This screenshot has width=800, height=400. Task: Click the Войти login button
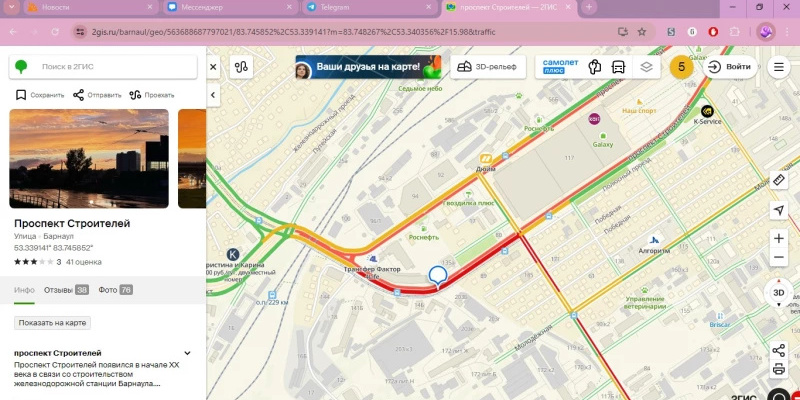730,67
